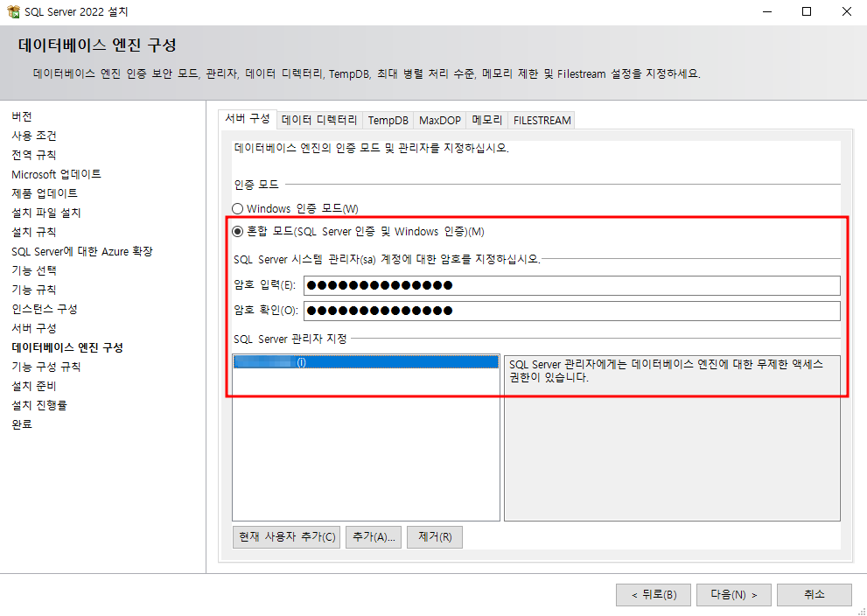Switch to the MaxDOP tab
This screenshot has height=616, width=867.
[x=439, y=120]
